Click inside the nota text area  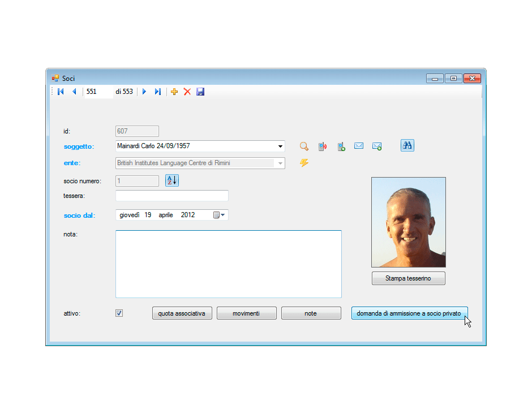[228, 264]
